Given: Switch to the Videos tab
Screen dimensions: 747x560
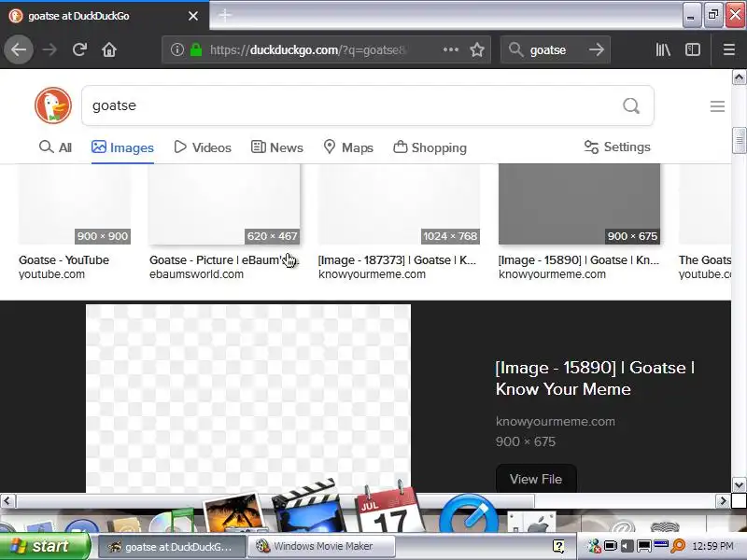Looking at the screenshot, I should pos(203,147).
